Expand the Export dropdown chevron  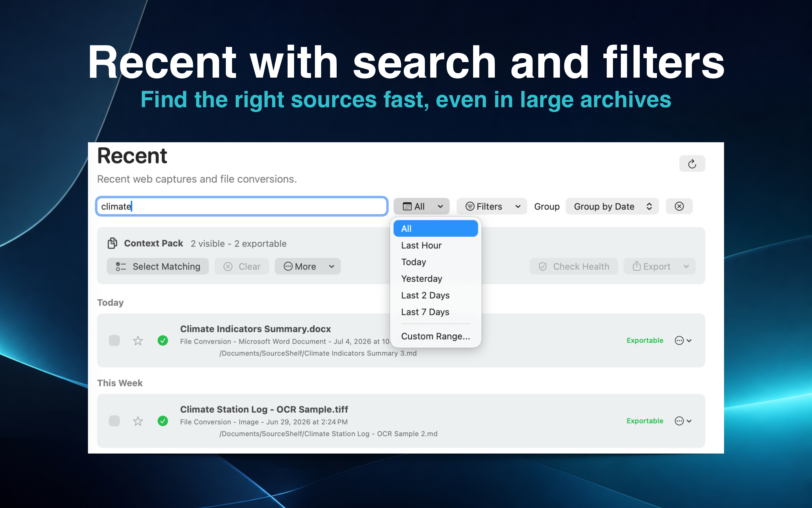[x=686, y=266]
